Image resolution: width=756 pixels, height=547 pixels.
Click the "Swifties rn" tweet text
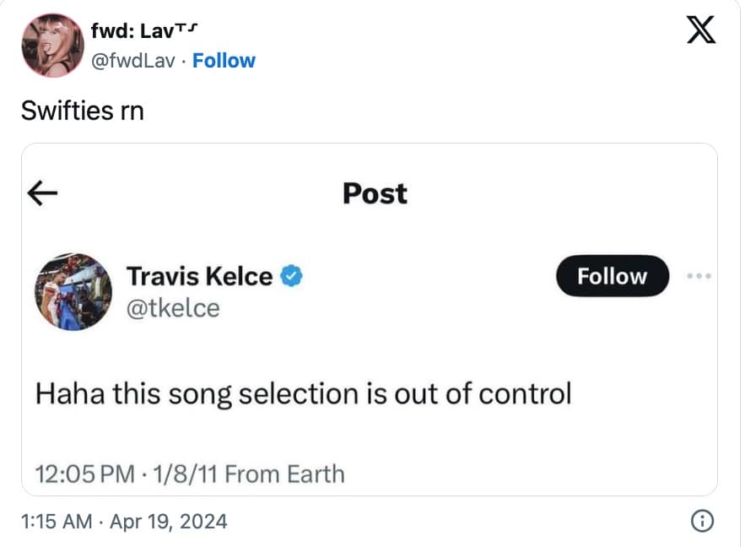(82, 110)
